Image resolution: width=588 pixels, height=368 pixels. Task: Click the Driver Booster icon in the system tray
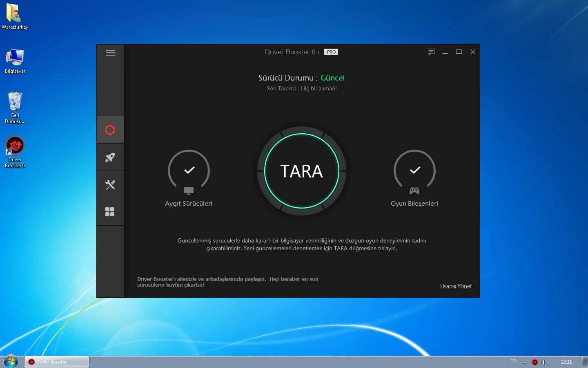535,362
